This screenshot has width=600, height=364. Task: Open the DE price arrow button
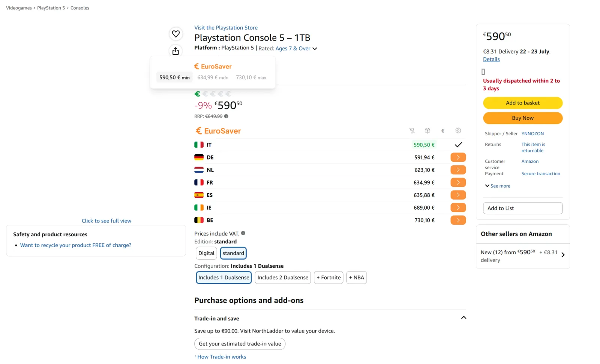(x=458, y=157)
